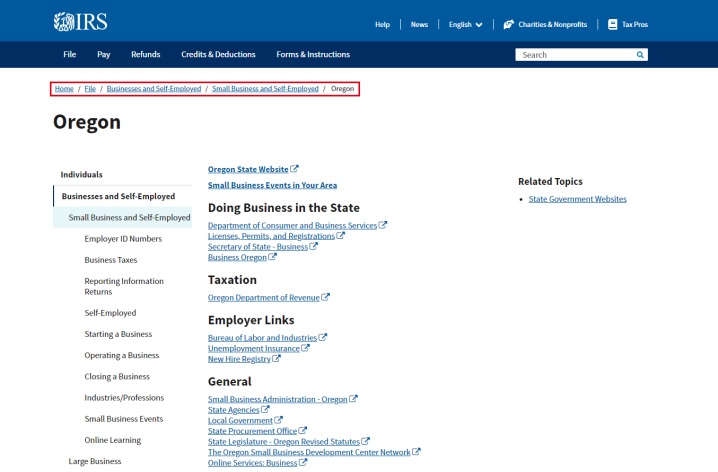Open Oregon Small Business Development Center Network link
Viewport: 718px width, 472px height.
click(309, 452)
